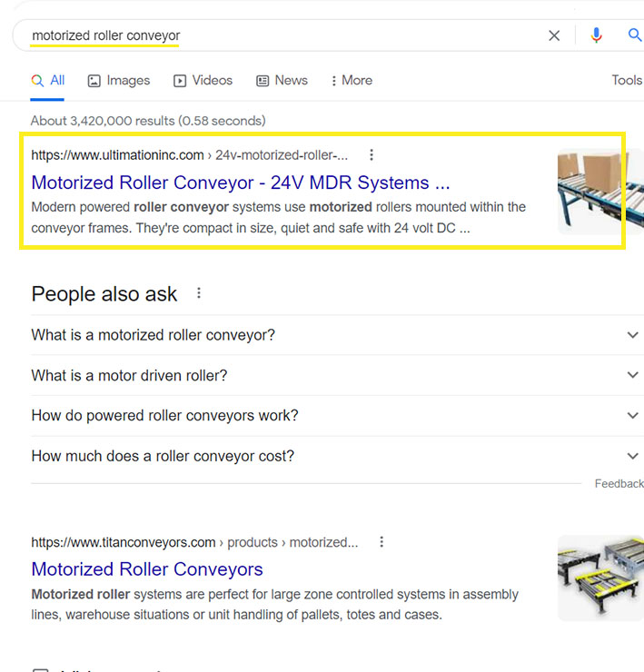This screenshot has width=644, height=672.
Task: Open the More search categories menu
Action: (352, 81)
